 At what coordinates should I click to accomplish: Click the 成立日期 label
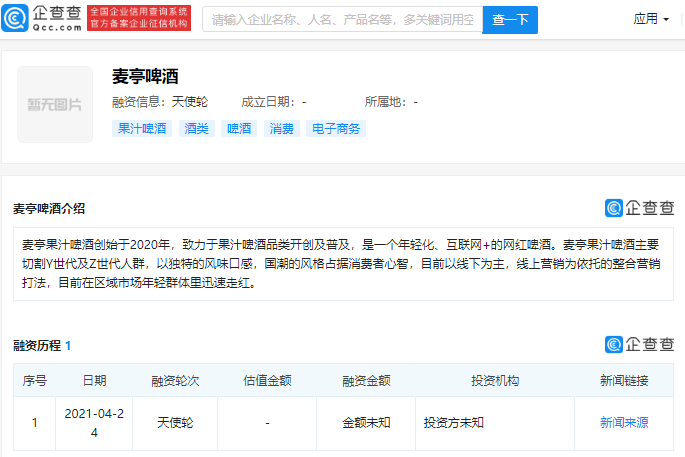pos(268,102)
